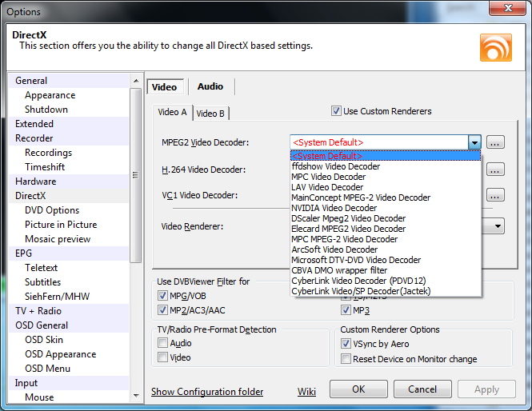Select OSD General in tree
This screenshot has width=532, height=411.
click(69, 325)
